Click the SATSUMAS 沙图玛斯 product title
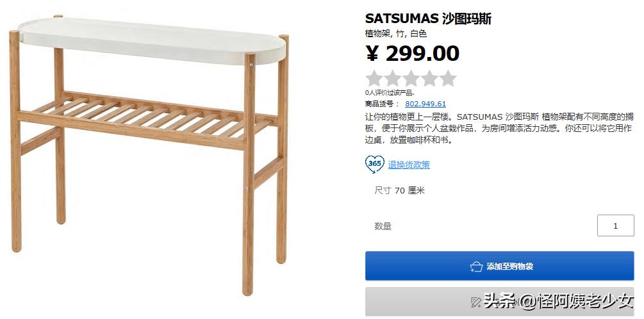The width and height of the screenshot is (644, 319). point(428,19)
